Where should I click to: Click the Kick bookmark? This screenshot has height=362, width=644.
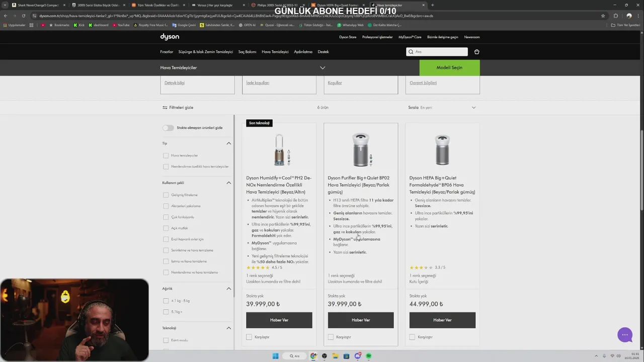(x=79, y=25)
